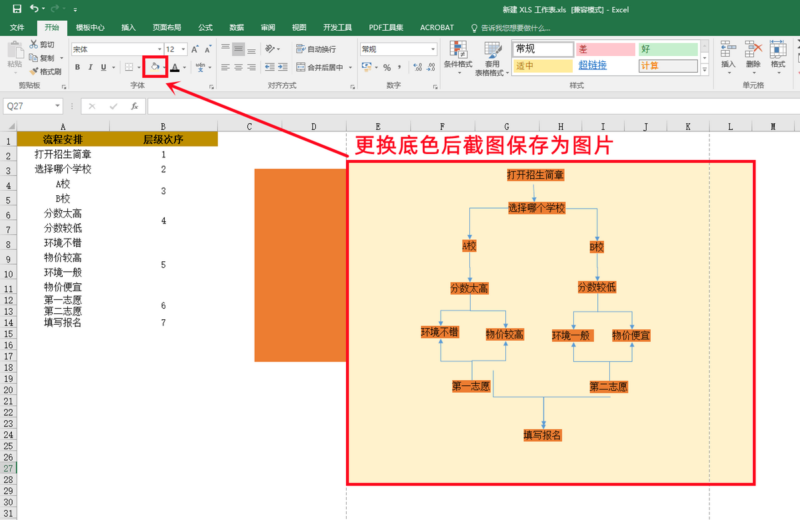Viewport: 800px width, 520px height.
Task: Click the increase indent icon
Action: [283, 67]
